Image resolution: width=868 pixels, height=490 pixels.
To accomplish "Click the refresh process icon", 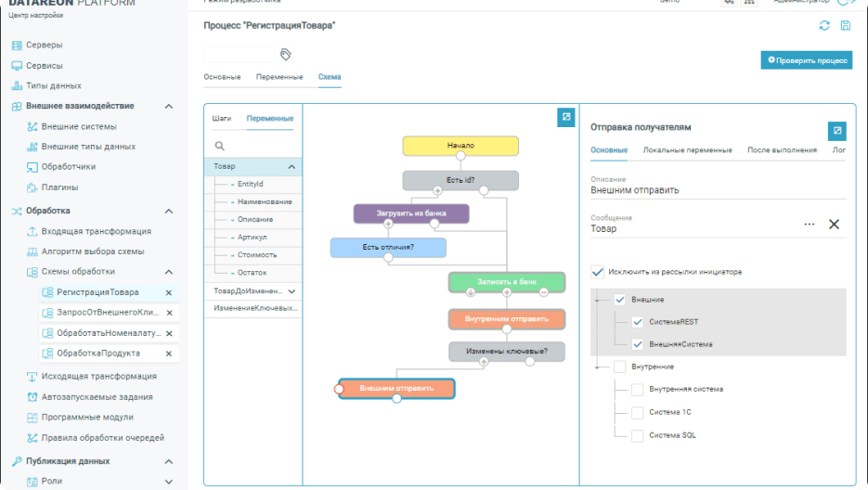I will click(824, 25).
